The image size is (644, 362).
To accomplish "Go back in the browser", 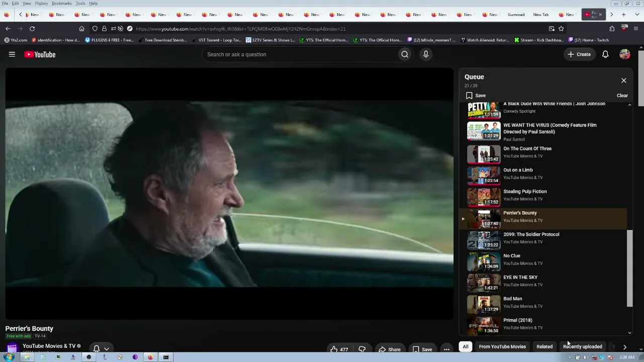I will [x=8, y=29].
